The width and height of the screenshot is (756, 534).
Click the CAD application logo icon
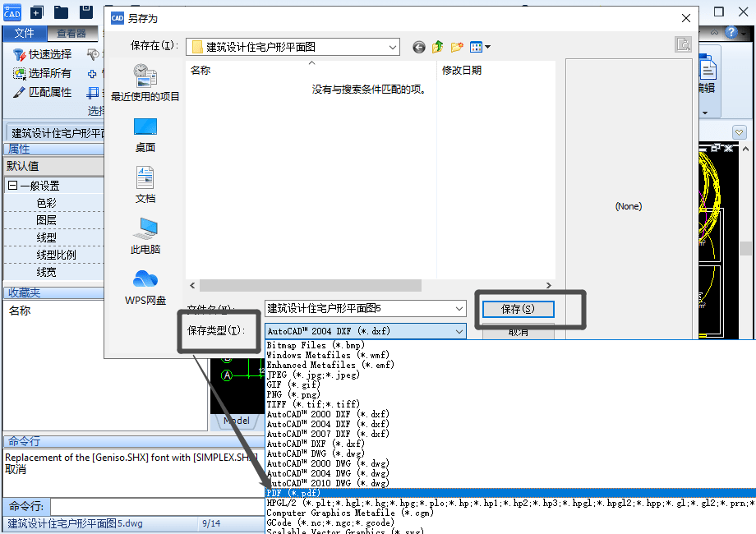pos(12,12)
